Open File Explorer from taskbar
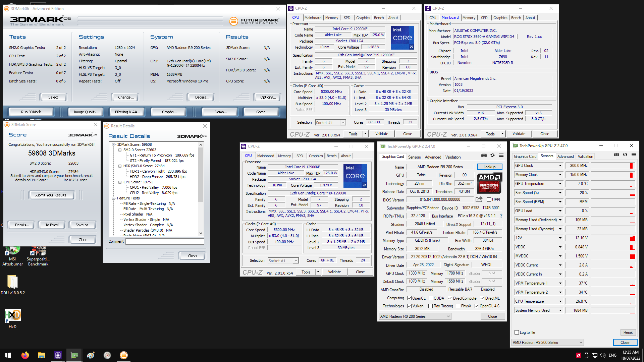Screen dimensions: 644x362 pos(41,355)
